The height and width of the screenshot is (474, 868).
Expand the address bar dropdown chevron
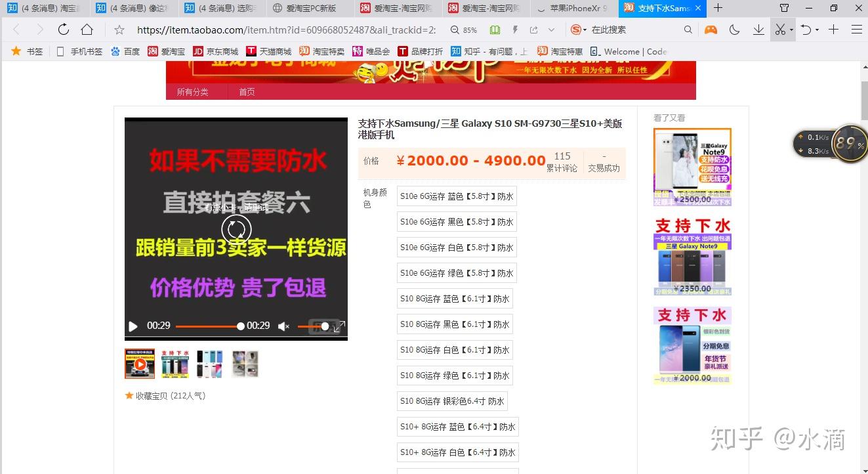pos(551,30)
